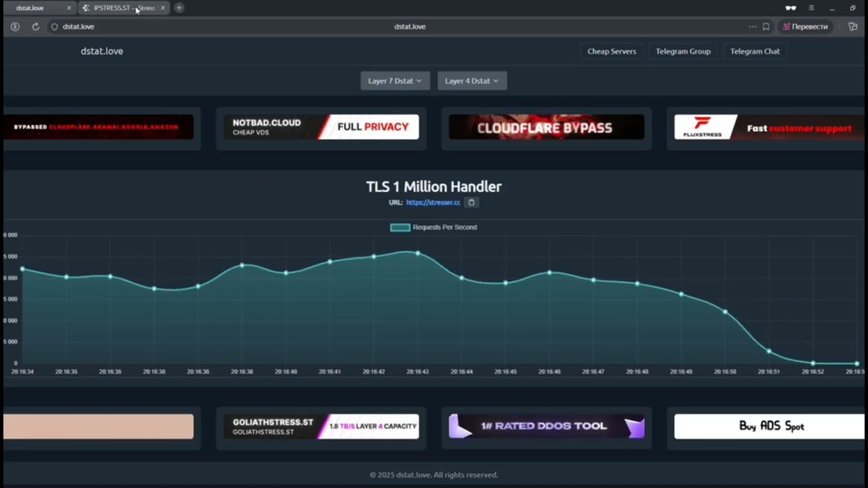Toggle the Requests Per Second legend swatch
Image resolution: width=868 pixels, height=488 pixels.
[400, 227]
